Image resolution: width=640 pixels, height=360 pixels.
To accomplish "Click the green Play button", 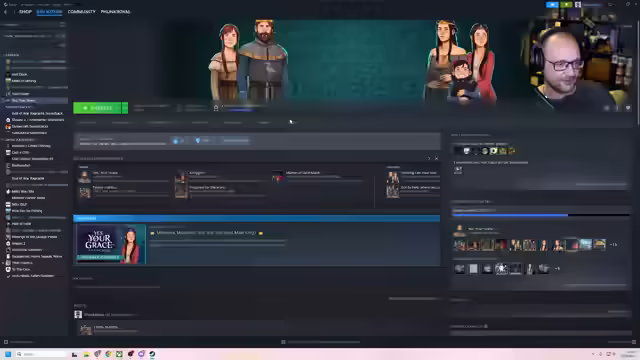I will (97, 108).
